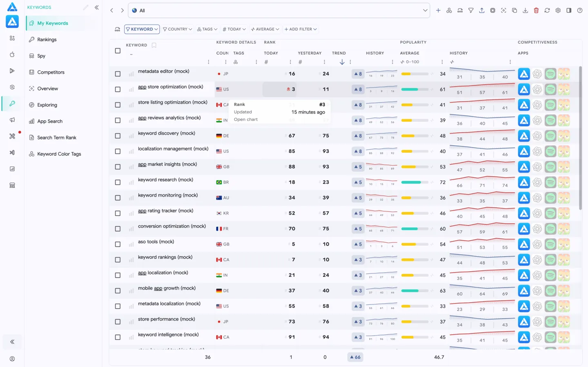This screenshot has width=588, height=367.
Task: Open the KEYWORD filter dropdown
Action: 142,29
